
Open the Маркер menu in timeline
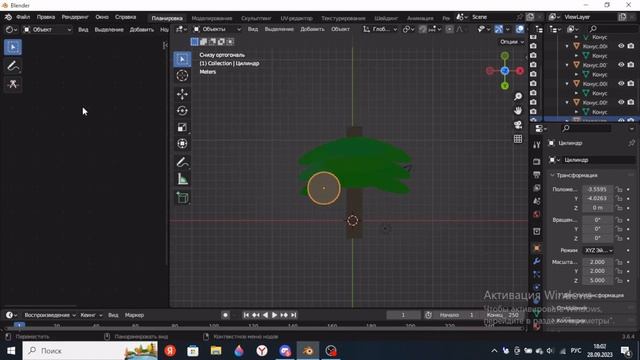click(134, 315)
